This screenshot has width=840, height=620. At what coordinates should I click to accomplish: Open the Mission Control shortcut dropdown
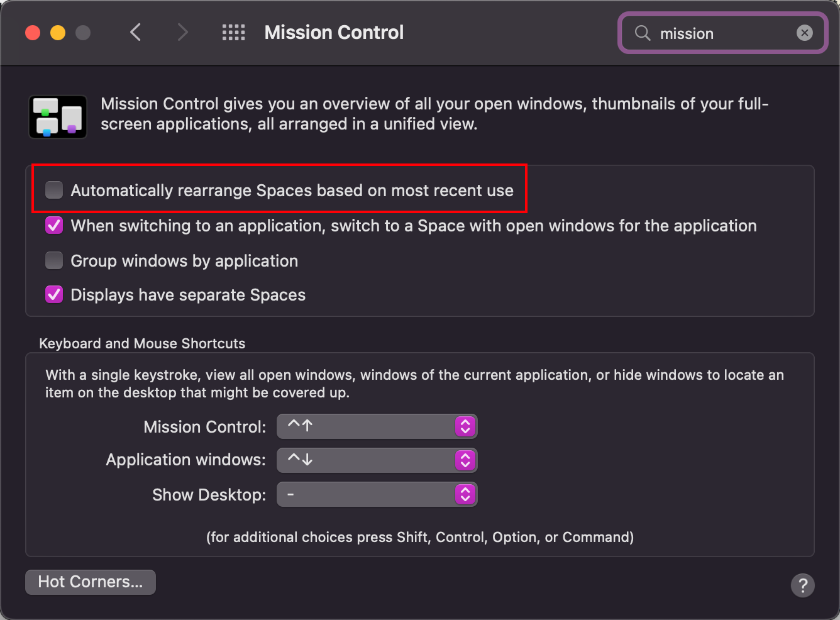pyautogui.click(x=377, y=426)
